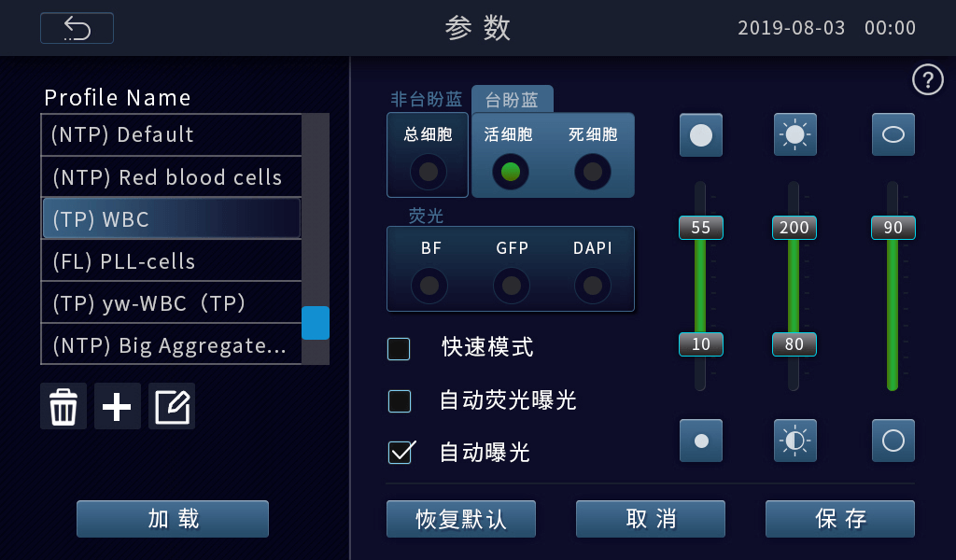Image resolution: width=956 pixels, height=560 pixels.
Task: Enable the 快速模式 checkbox
Action: [399, 349]
